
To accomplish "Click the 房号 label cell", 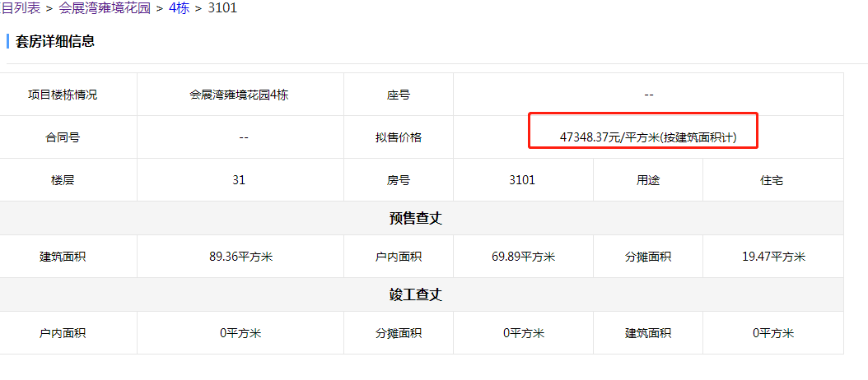I will click(398, 180).
